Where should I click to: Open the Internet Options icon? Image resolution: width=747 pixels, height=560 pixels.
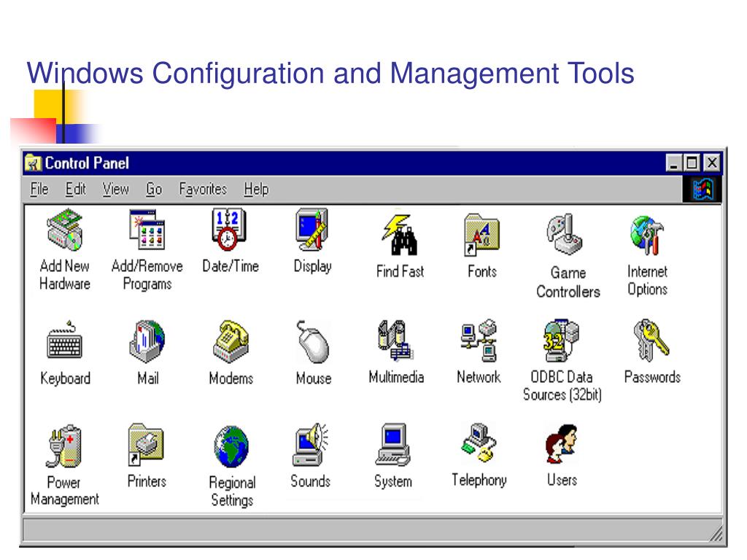click(x=647, y=236)
